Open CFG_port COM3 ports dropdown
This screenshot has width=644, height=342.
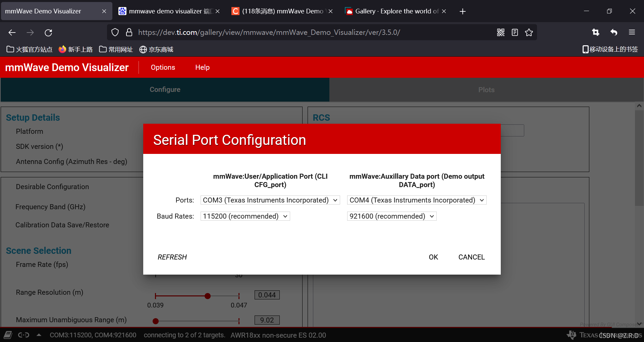coord(270,200)
